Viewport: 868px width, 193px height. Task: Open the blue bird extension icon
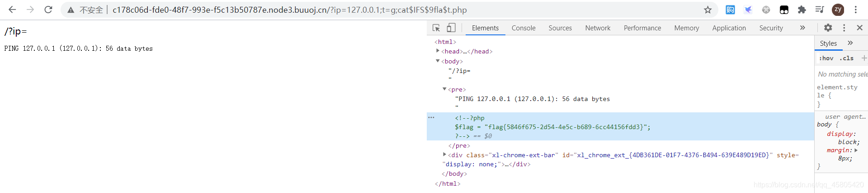[x=748, y=10]
